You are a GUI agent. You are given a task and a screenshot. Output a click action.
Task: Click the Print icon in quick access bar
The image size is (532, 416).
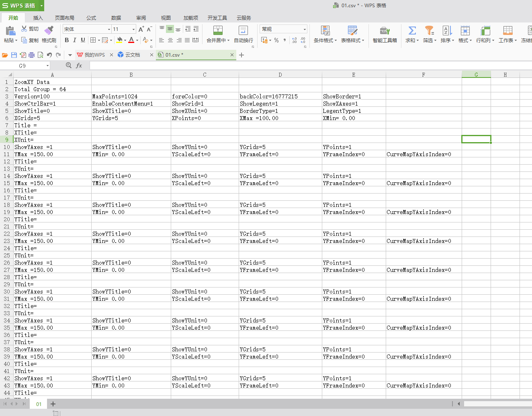click(32, 55)
